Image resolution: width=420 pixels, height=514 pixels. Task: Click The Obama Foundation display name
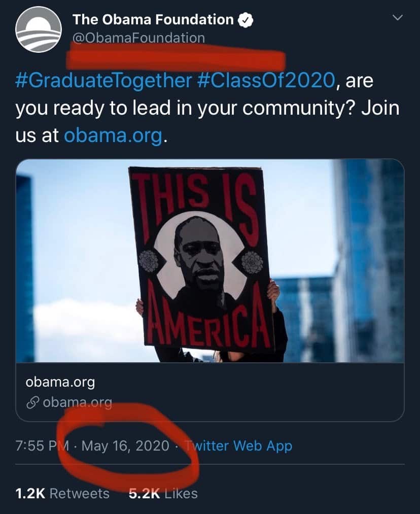[153, 20]
